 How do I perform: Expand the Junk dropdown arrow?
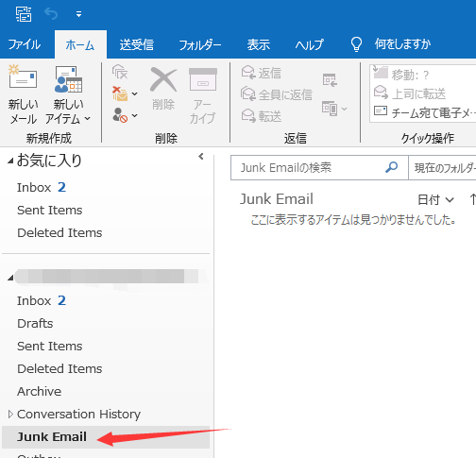tap(135, 115)
